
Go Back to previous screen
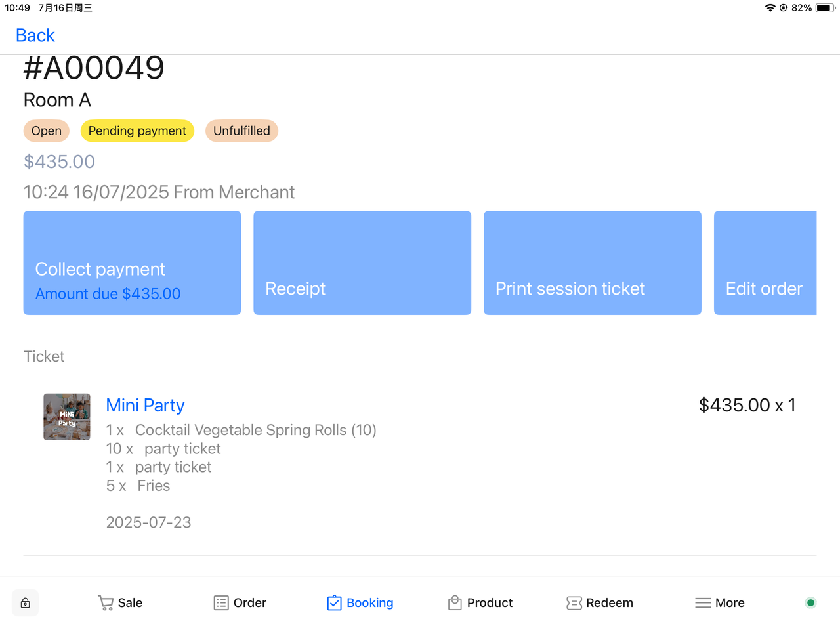(x=35, y=35)
